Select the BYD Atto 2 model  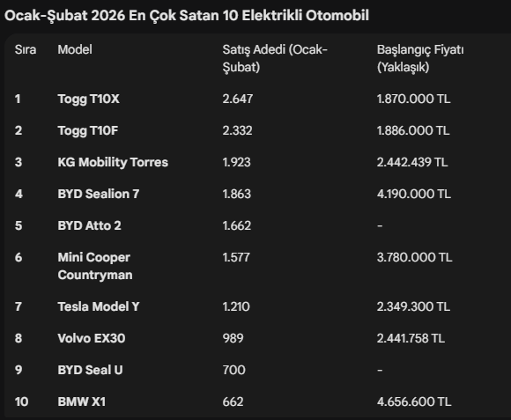point(89,225)
